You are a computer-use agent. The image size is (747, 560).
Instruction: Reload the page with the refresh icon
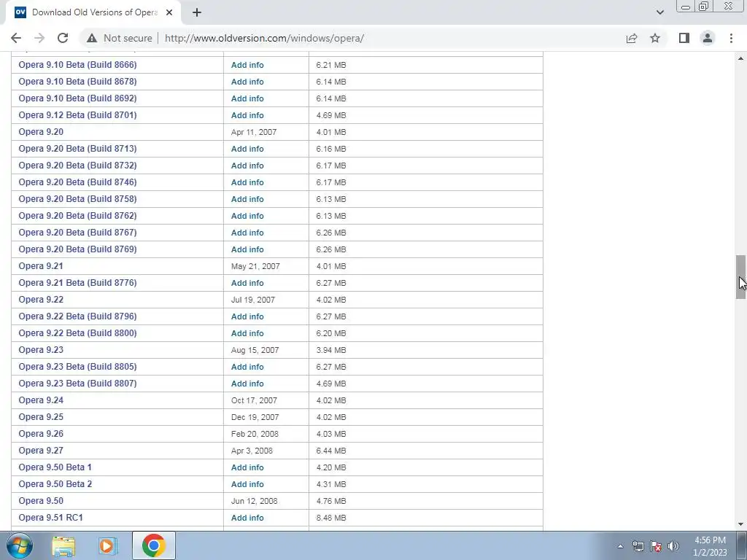pyautogui.click(x=63, y=38)
